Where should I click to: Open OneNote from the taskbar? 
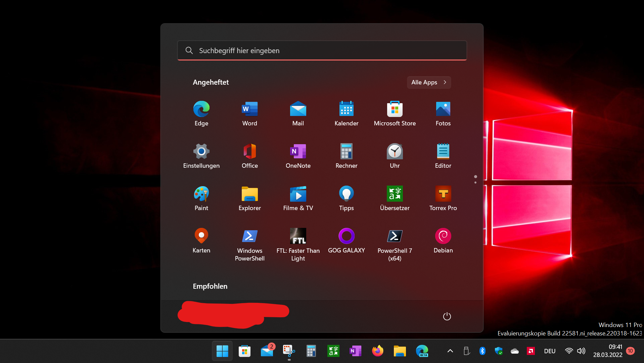355,351
